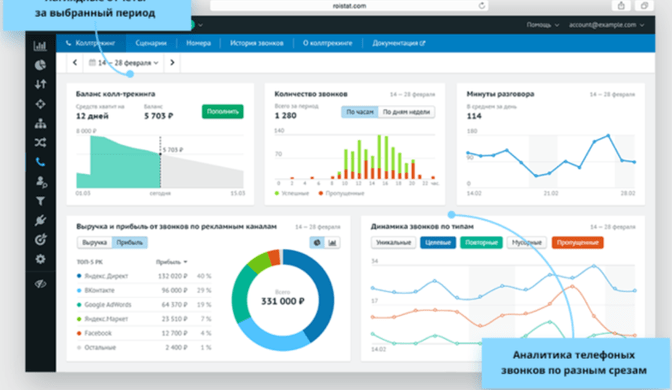Click the Остальные channel row
This screenshot has height=390, width=672.
pos(144,348)
